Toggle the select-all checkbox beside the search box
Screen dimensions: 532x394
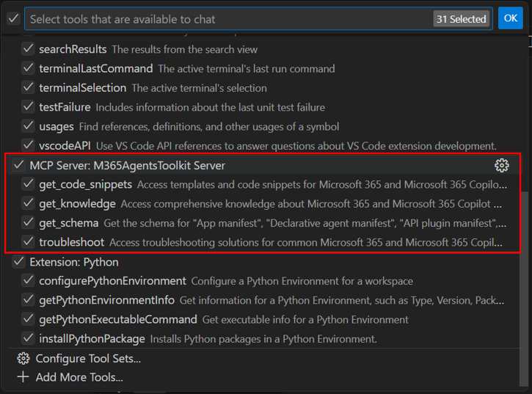13,18
